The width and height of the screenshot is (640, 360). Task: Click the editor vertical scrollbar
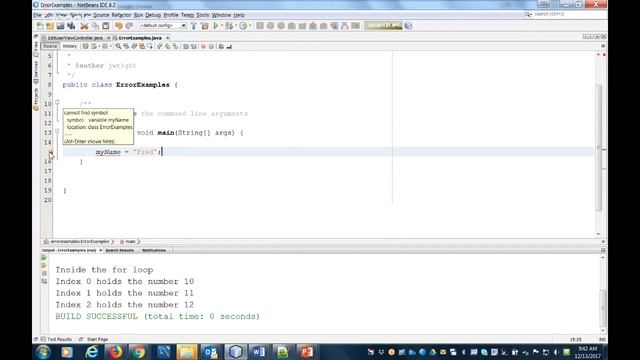point(598,147)
